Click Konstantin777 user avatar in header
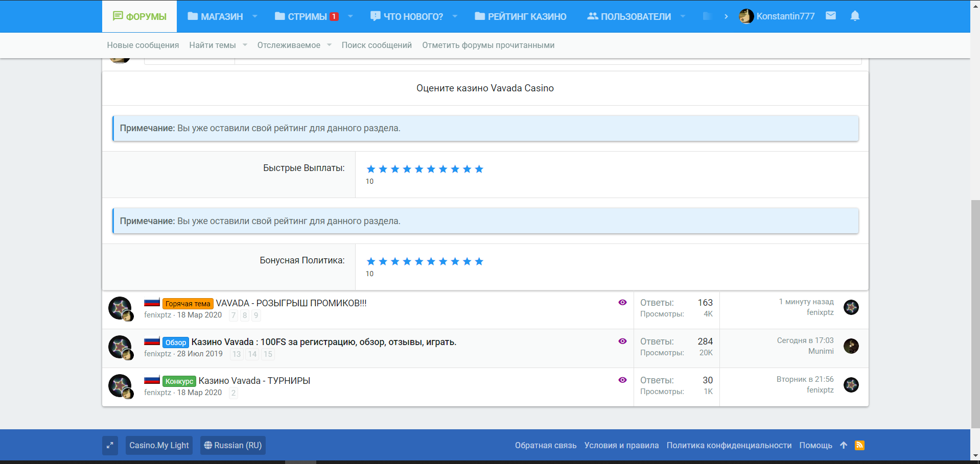This screenshot has height=464, width=980. click(746, 16)
